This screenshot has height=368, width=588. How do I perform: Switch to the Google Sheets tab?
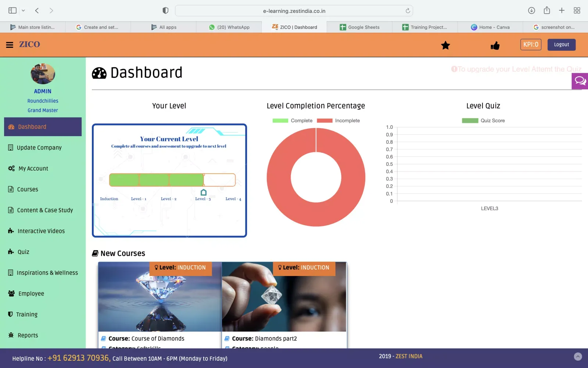point(359,27)
